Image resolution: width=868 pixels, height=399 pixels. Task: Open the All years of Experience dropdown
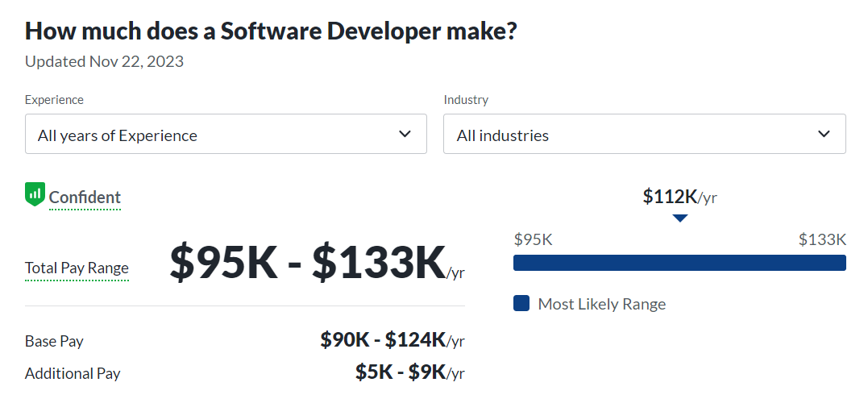[x=226, y=134]
